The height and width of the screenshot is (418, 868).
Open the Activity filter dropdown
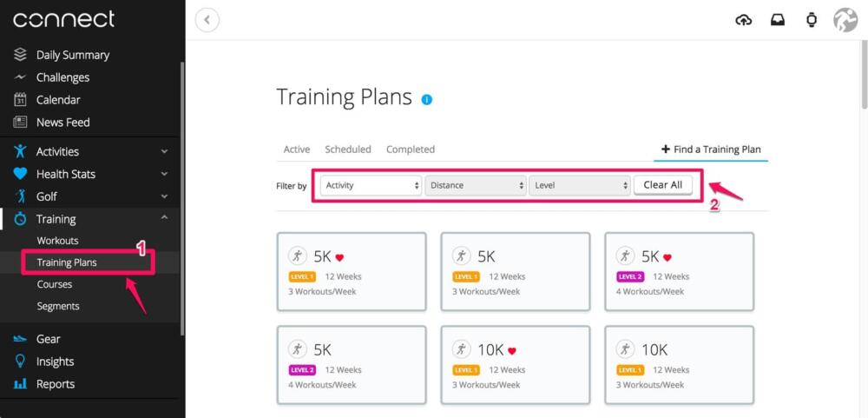pyautogui.click(x=371, y=185)
